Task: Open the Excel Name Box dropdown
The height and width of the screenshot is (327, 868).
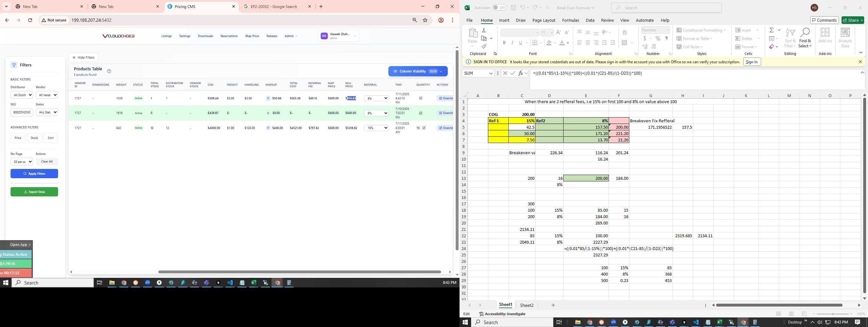Action: tap(491, 73)
